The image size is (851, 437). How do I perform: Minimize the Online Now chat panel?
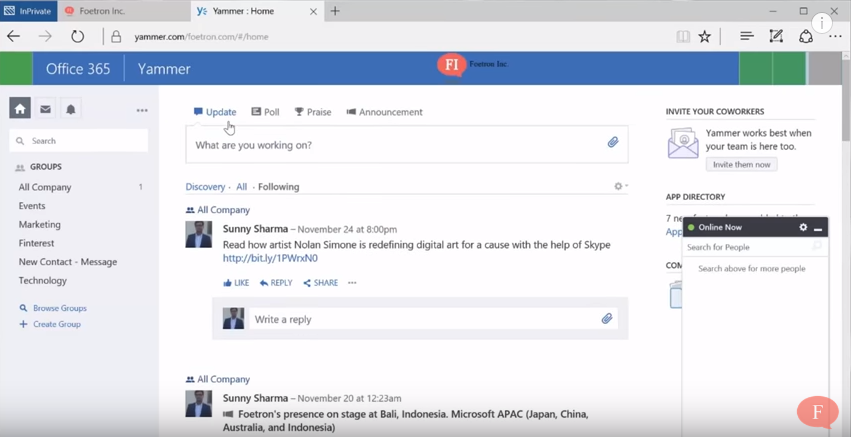[x=818, y=229]
